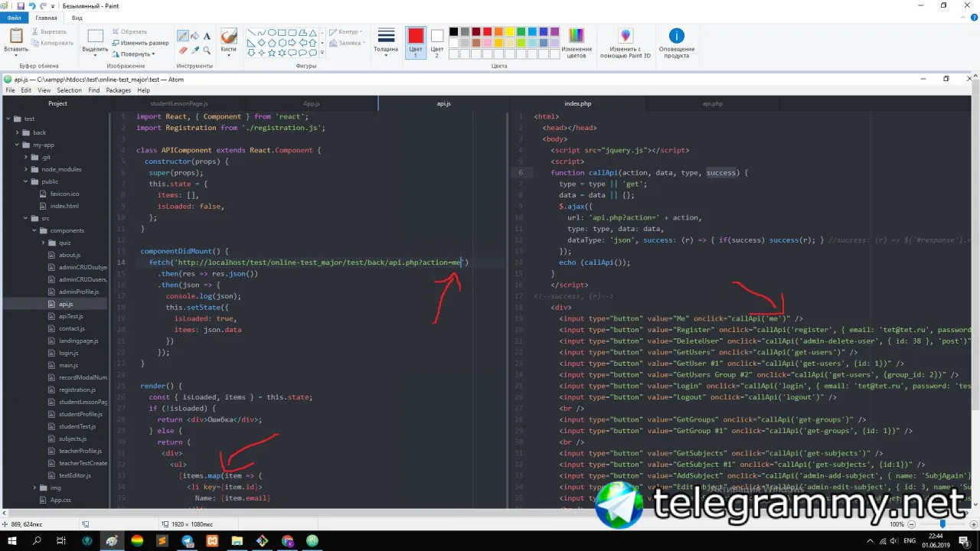
Task: Expand the quiz folder in Atom tree
Action: [x=44, y=243]
